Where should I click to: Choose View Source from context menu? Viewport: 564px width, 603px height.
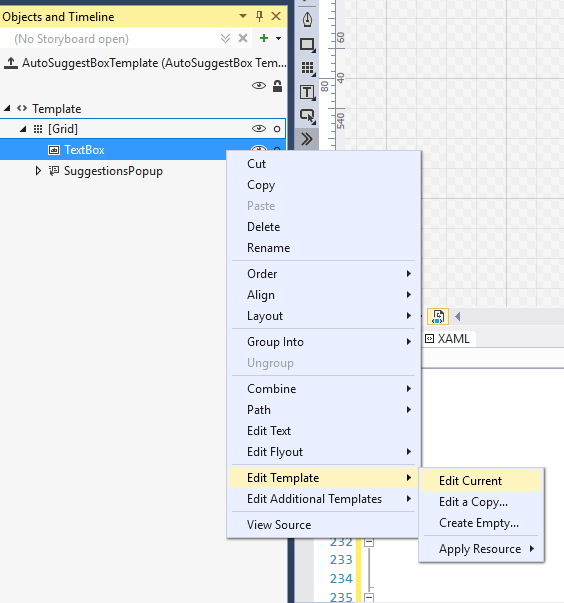[324, 525]
